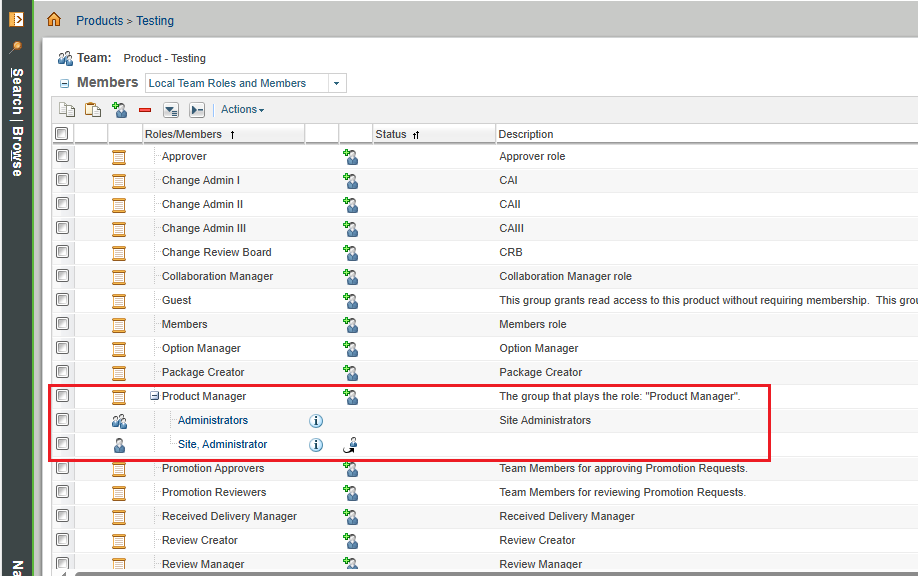Check the checkbox on the Product Manager row
Screen dimensions: 918x576
62,396
